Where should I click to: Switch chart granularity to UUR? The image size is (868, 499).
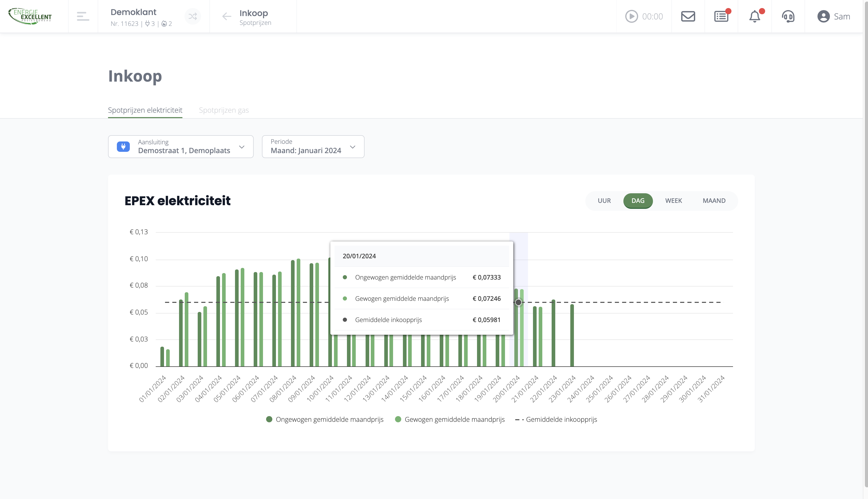tap(604, 201)
